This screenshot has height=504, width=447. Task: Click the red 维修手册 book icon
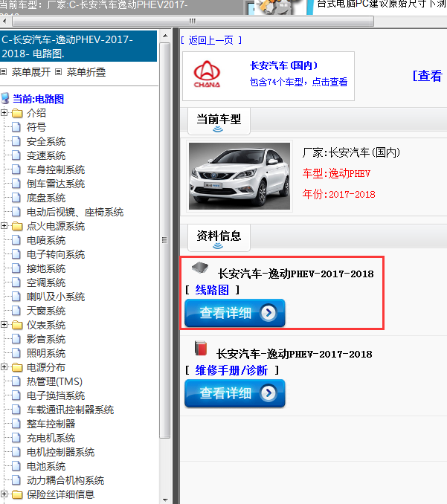click(201, 348)
